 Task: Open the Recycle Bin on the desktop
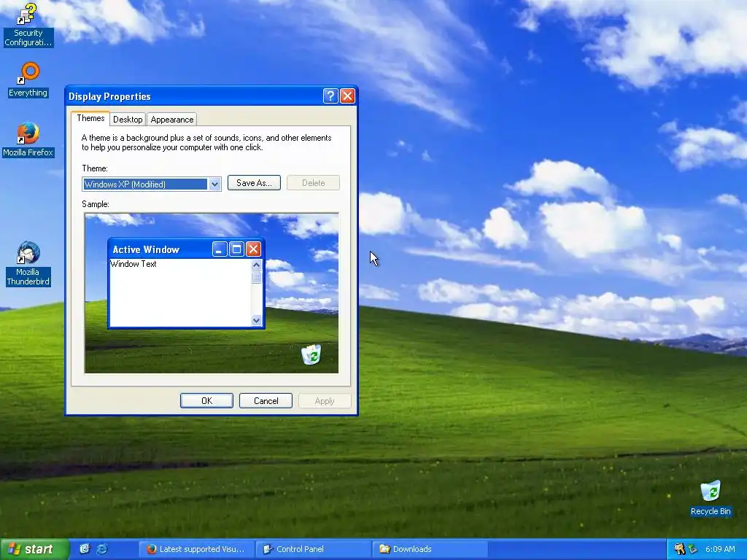point(711,498)
